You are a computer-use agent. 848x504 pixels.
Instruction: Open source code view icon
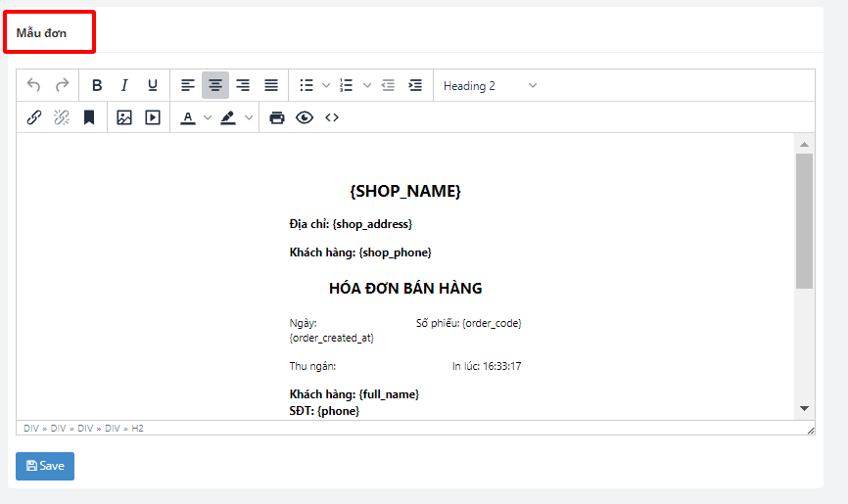coord(332,117)
